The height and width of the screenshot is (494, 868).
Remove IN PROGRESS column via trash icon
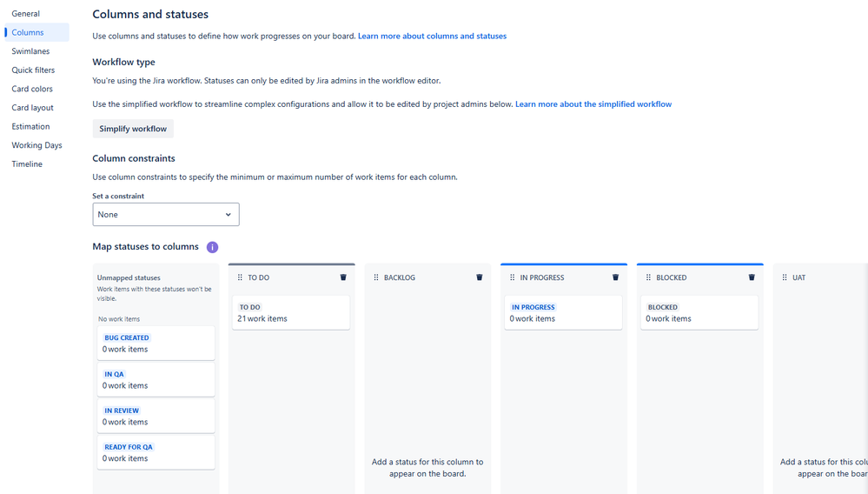pyautogui.click(x=615, y=277)
